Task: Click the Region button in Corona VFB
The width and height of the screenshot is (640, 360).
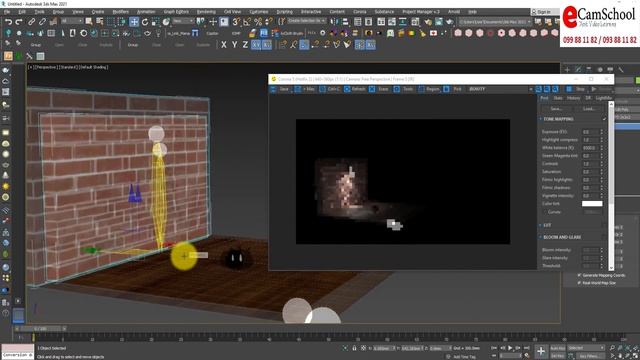Action: [429, 89]
